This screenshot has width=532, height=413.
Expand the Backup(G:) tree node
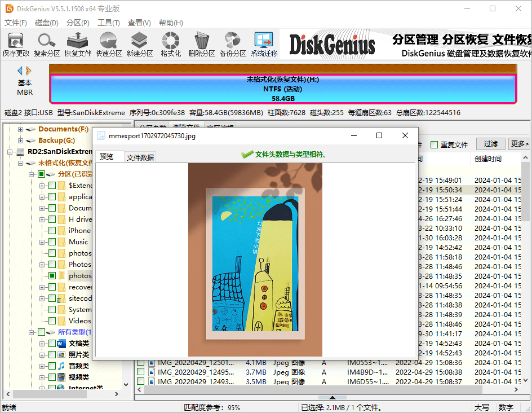(x=20, y=140)
